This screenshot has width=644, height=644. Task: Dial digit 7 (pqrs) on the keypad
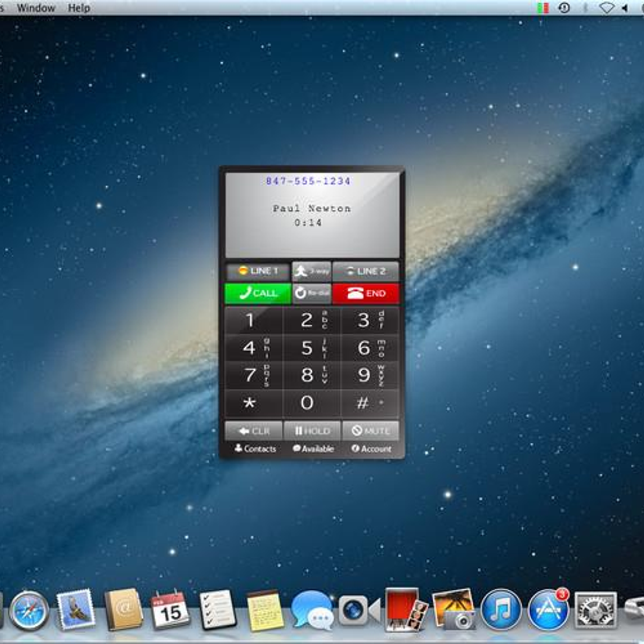coord(254,375)
